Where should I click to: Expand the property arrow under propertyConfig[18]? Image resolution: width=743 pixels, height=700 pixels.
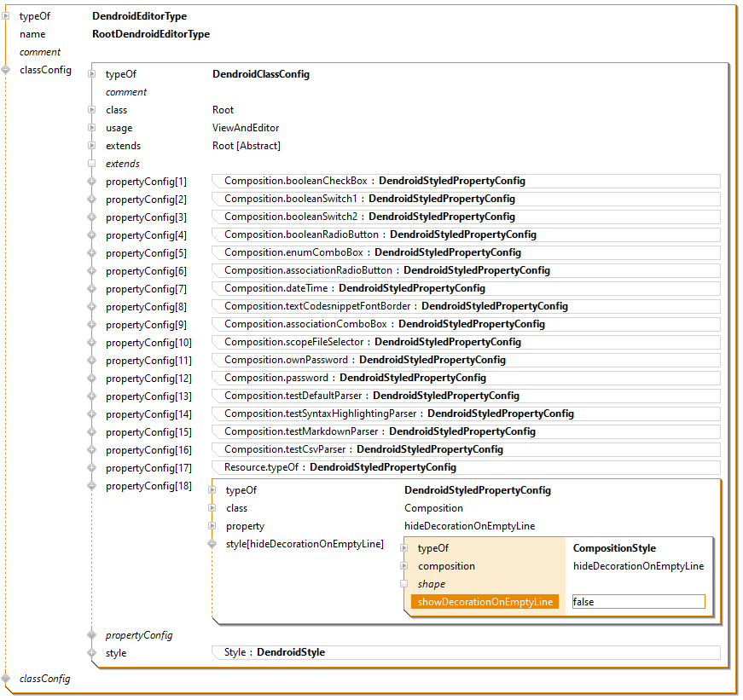pyautogui.click(x=212, y=526)
